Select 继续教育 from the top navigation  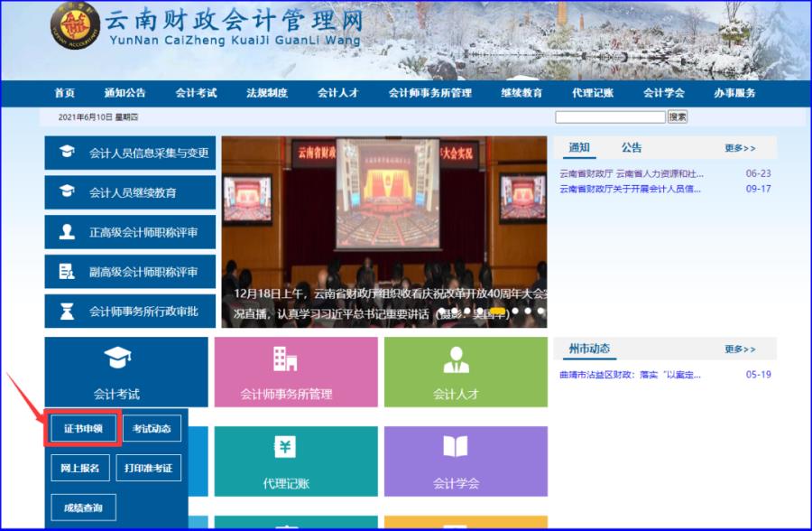pos(521,93)
